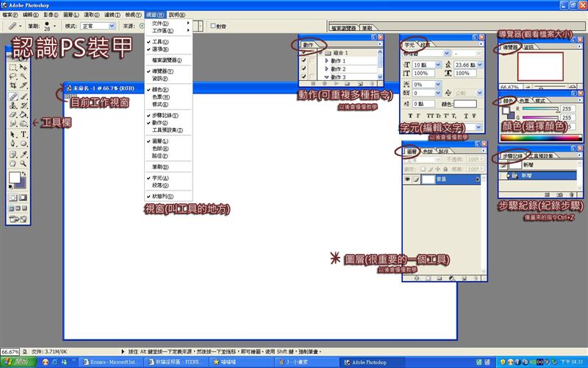Select the Zoom magnifier tool
Screen dimensions: 588x368
pyautogui.click(x=24, y=163)
